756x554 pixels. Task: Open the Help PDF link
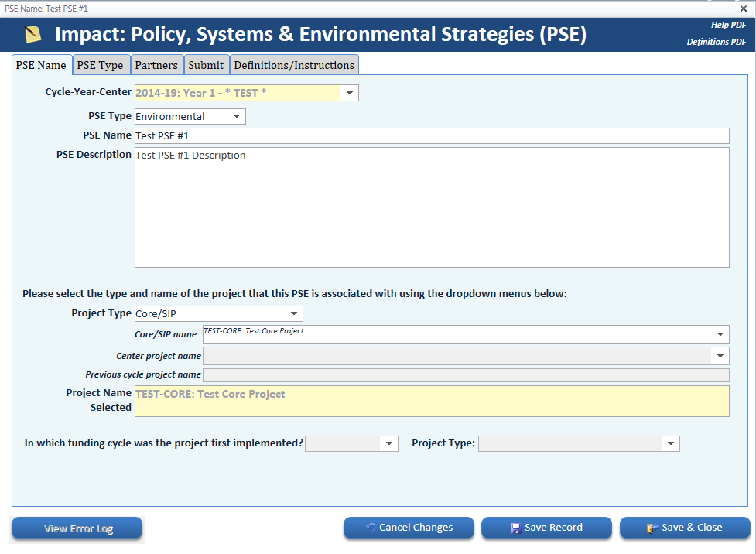(728, 25)
